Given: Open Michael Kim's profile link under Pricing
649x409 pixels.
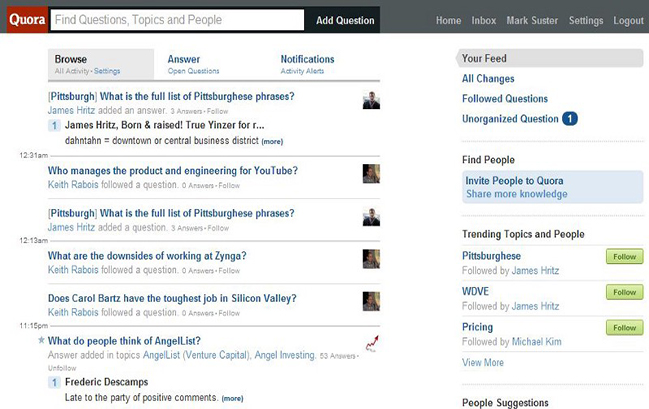Looking at the screenshot, I should pyautogui.click(x=536, y=342).
